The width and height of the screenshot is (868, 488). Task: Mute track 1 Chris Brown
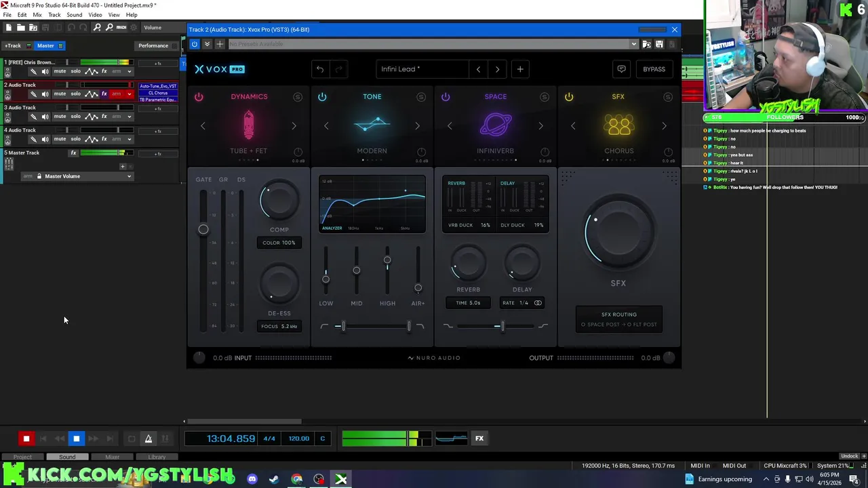pyautogui.click(x=60, y=71)
